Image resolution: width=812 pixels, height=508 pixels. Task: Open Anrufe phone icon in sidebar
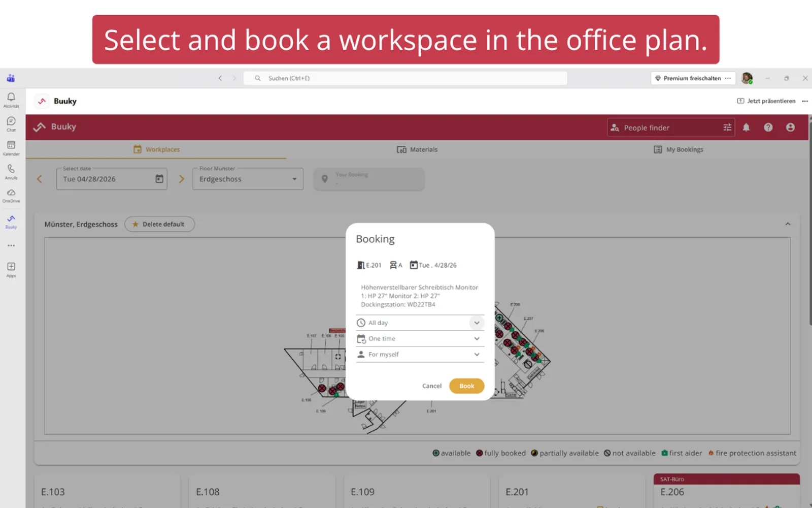[x=11, y=172]
